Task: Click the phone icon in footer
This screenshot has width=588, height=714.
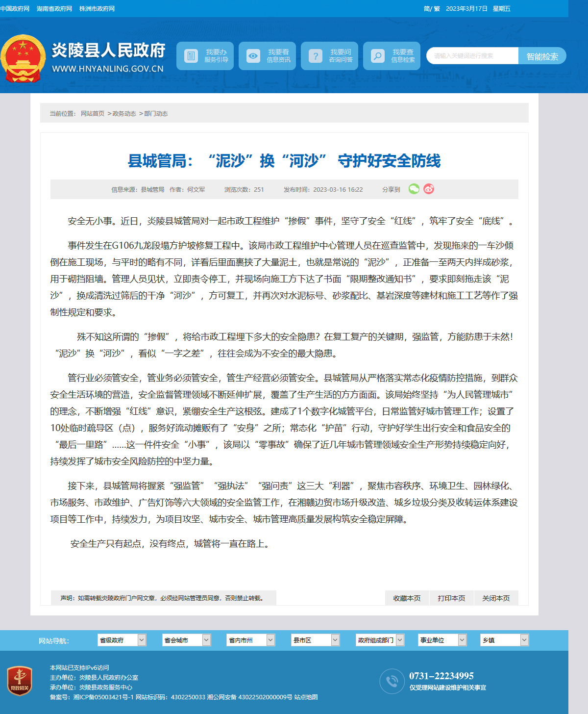Action: point(392,681)
